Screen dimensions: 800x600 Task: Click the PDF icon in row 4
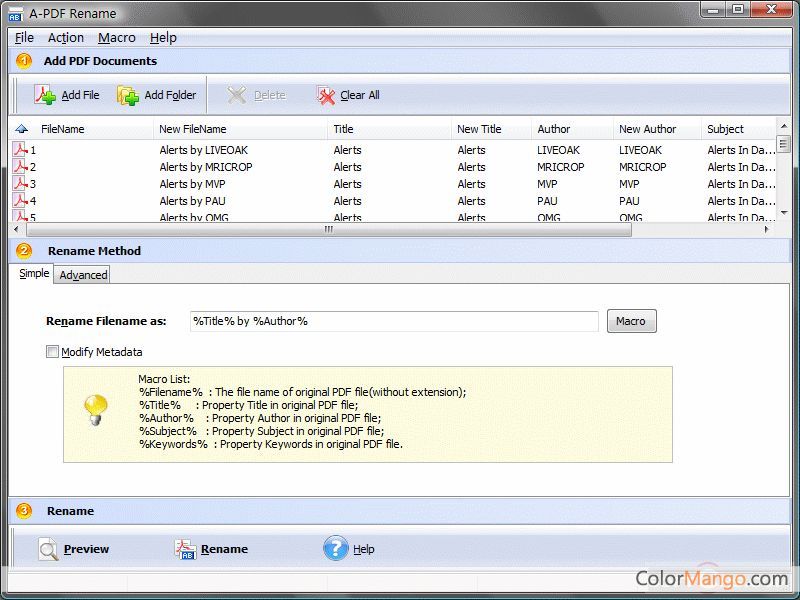(20, 200)
